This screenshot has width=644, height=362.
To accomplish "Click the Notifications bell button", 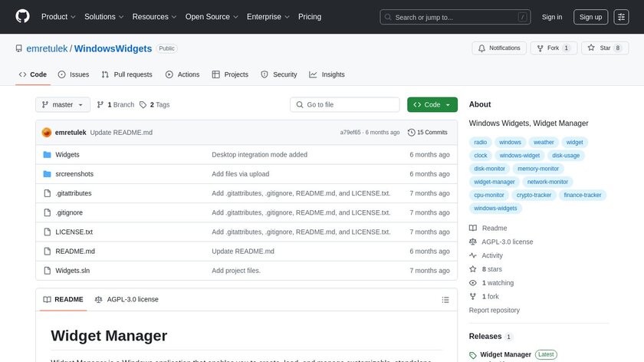I will [x=499, y=48].
